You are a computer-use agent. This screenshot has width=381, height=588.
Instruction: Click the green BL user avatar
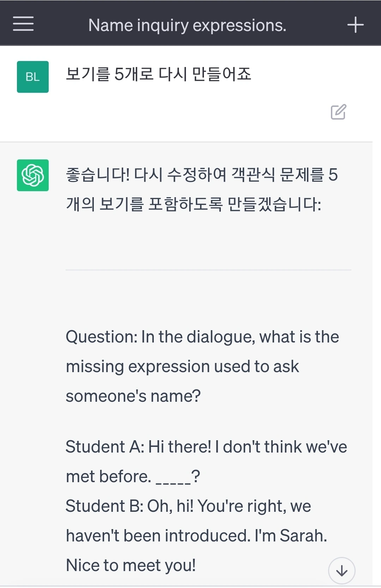33,77
